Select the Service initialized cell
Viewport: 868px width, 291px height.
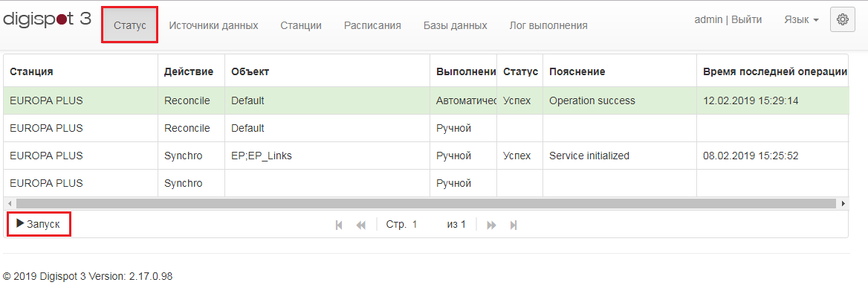coord(620,156)
